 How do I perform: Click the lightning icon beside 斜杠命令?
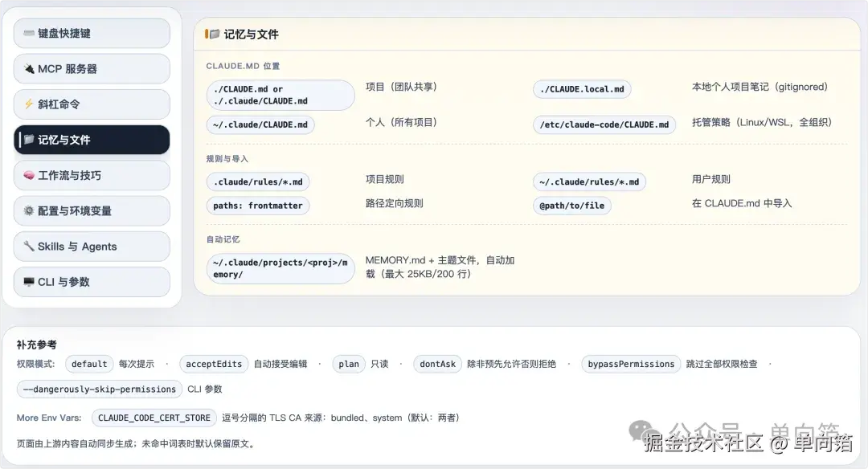click(x=29, y=104)
